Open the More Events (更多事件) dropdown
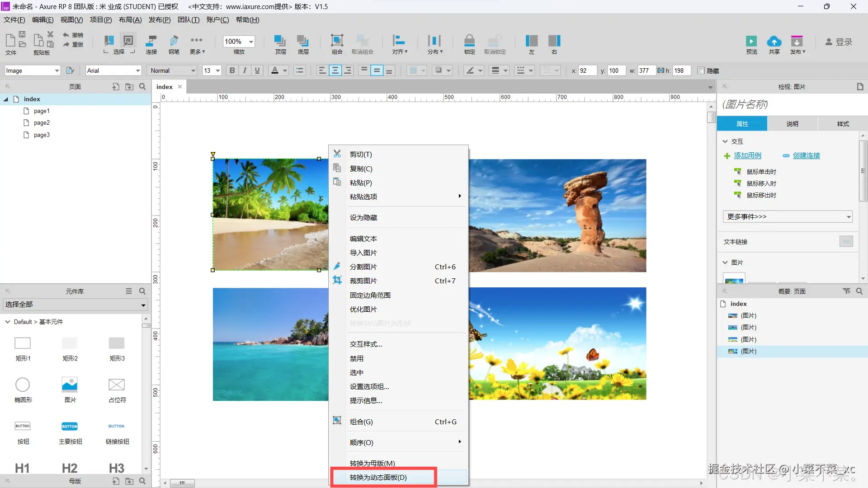868x488 pixels. 788,216
